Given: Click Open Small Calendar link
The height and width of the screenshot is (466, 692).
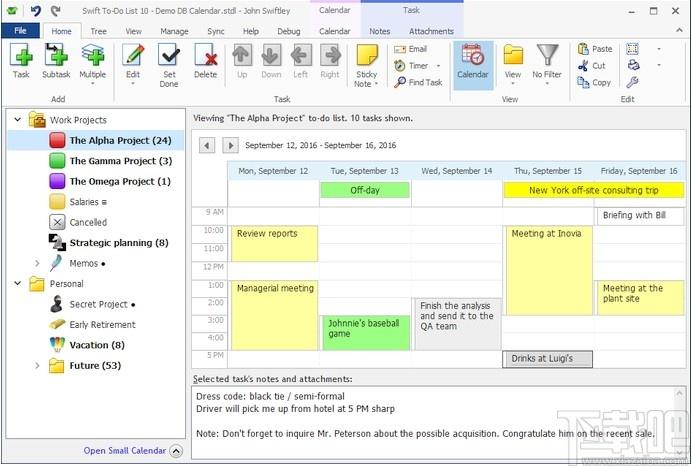Looking at the screenshot, I should [x=125, y=451].
